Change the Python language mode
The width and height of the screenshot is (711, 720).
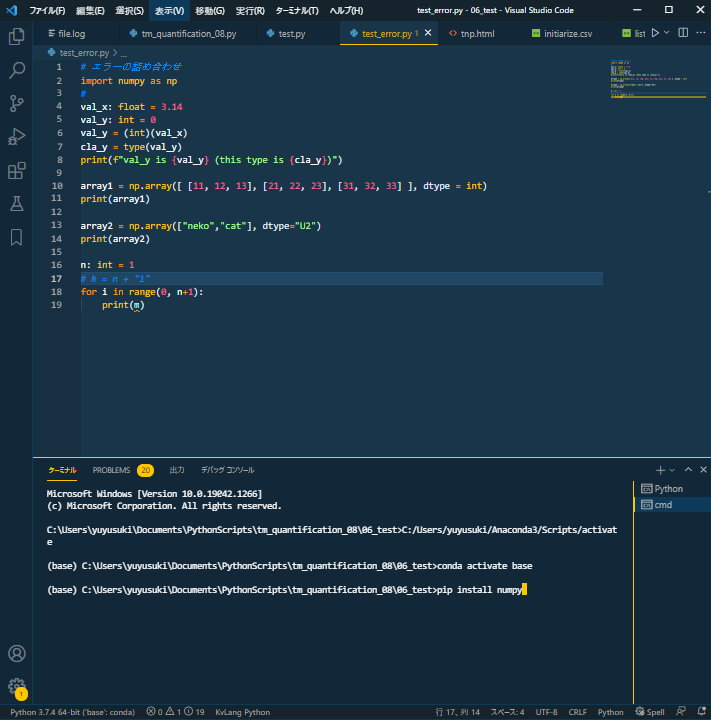pos(610,712)
